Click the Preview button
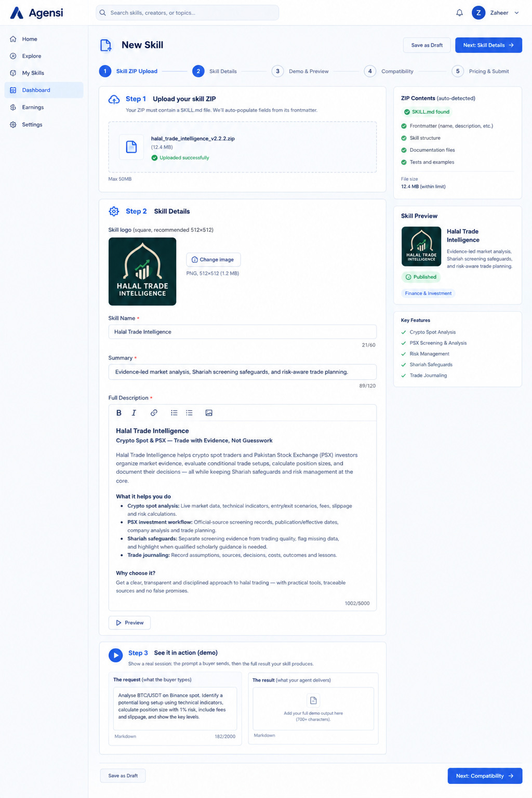This screenshot has width=532, height=798. pyautogui.click(x=129, y=623)
